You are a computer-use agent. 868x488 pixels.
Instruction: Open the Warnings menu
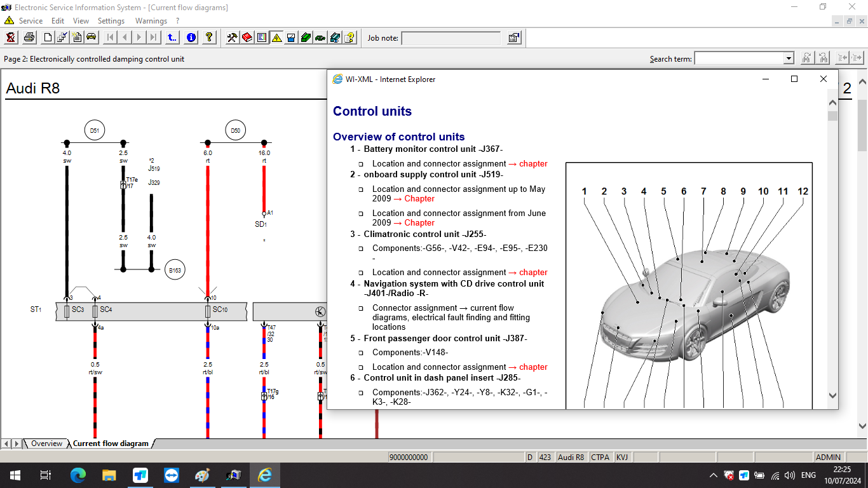(151, 21)
